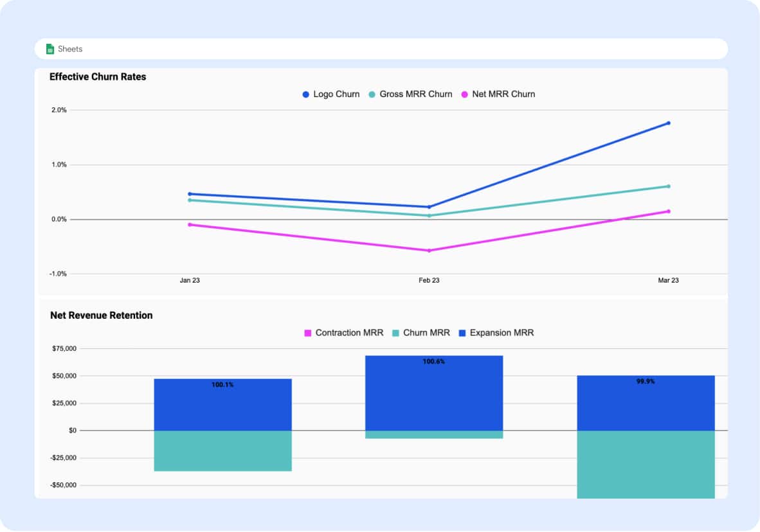Select the blue expansion bar labeled 99.9%

[x=646, y=406]
